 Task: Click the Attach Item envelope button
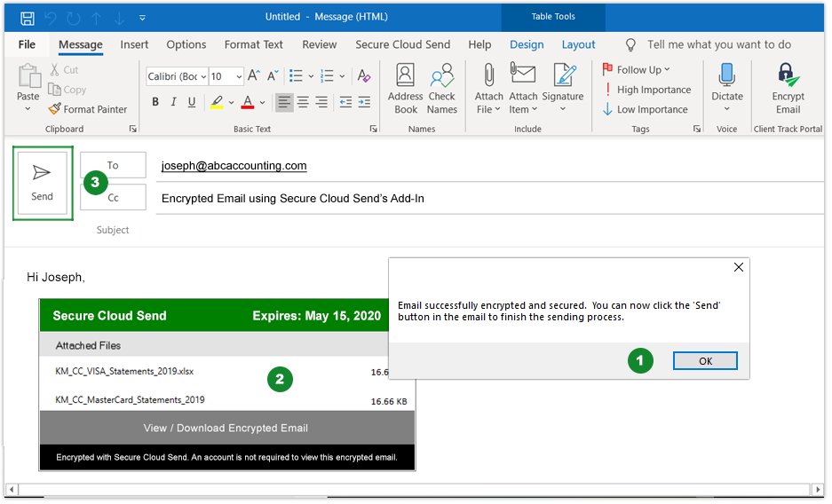point(523,89)
